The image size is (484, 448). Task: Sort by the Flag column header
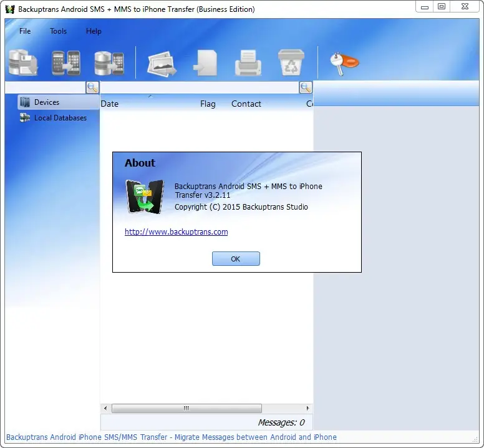[x=208, y=104]
